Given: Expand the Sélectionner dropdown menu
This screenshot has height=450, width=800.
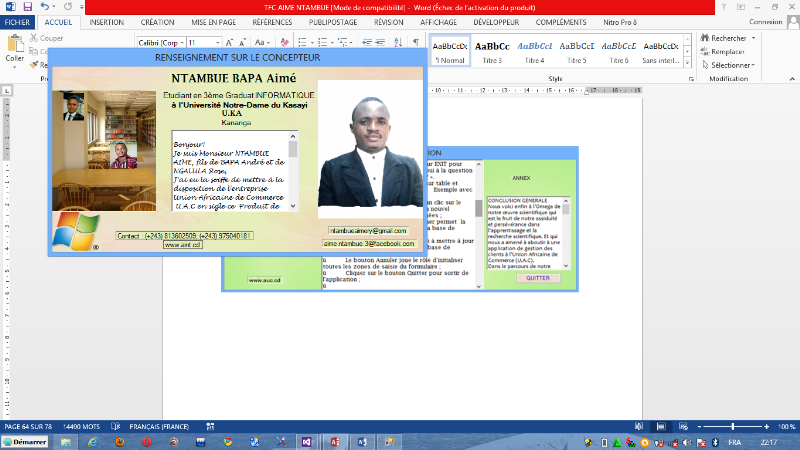Looking at the screenshot, I should click(754, 65).
